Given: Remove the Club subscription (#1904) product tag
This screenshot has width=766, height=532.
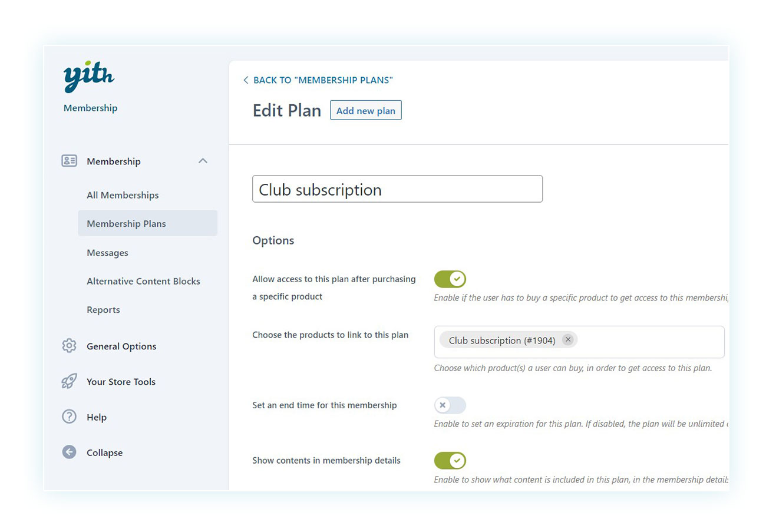Looking at the screenshot, I should point(567,339).
